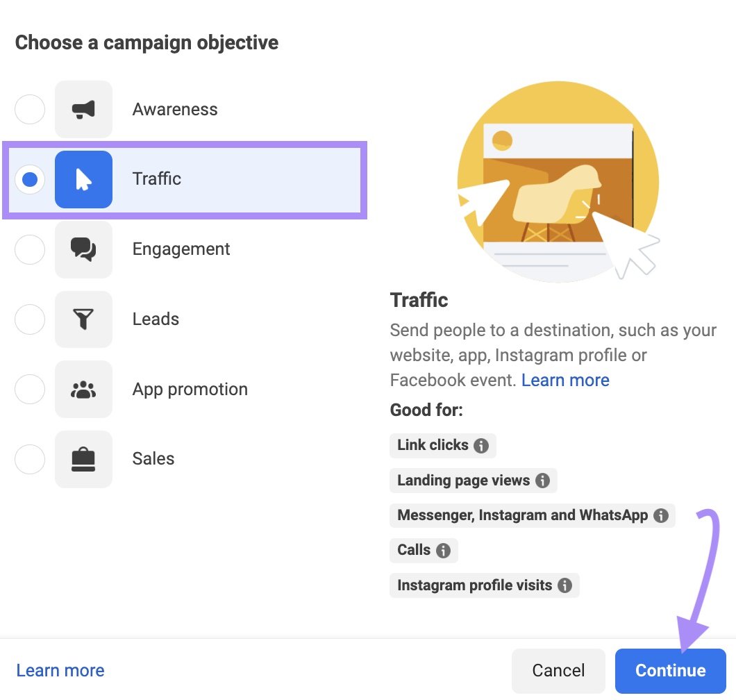Select the Leads radio button
This screenshot has height=700, width=736.
coord(29,319)
